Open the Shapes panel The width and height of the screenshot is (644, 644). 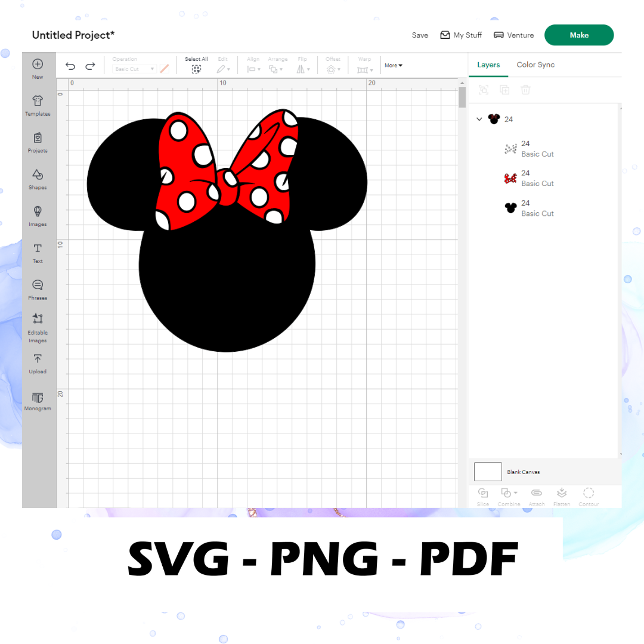pos(38,179)
